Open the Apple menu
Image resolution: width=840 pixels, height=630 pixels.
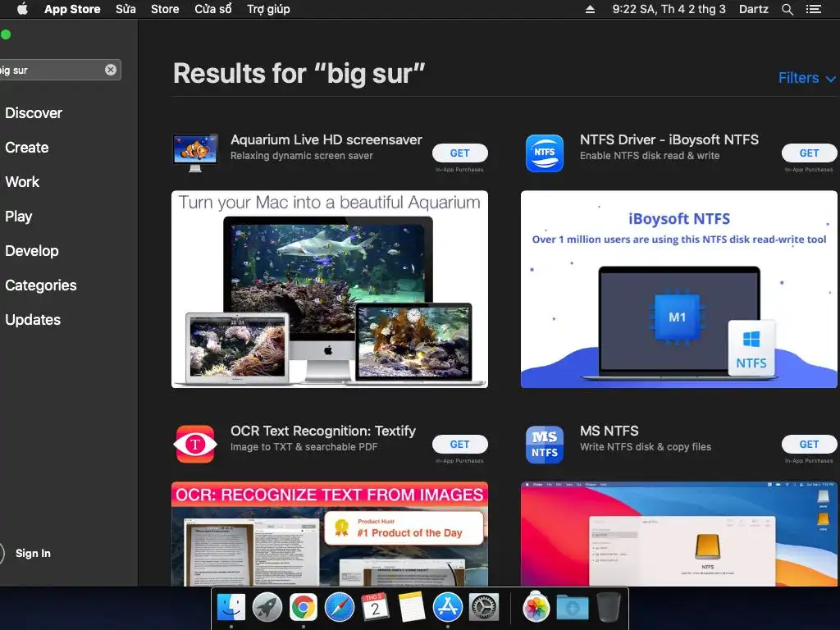[22, 9]
